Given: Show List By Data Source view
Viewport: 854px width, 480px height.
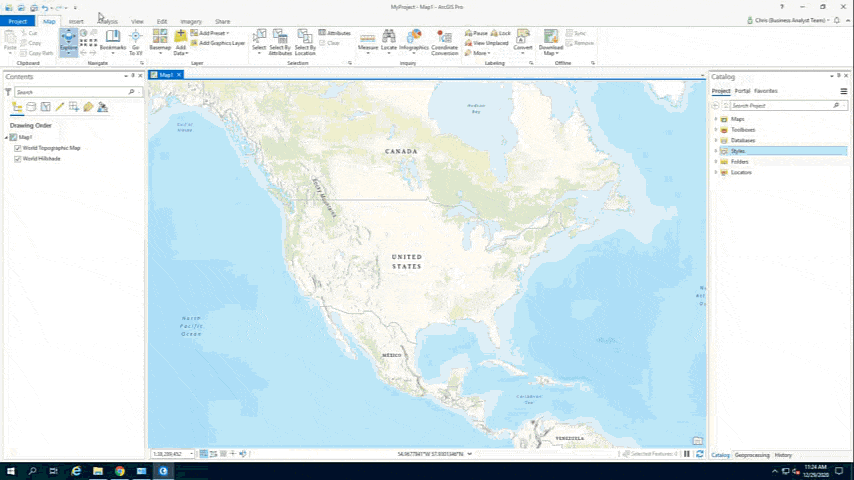Looking at the screenshot, I should pyautogui.click(x=31, y=107).
